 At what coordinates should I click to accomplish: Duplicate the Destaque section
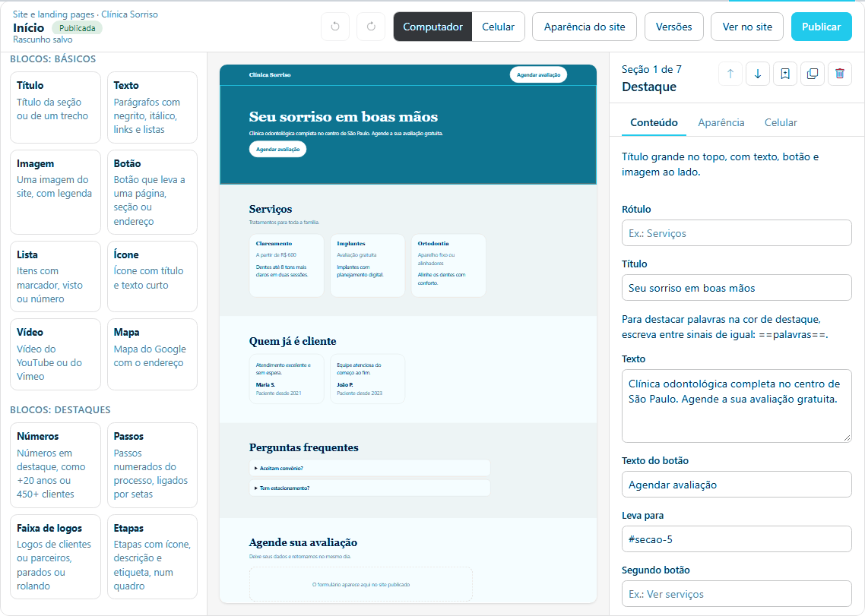[x=812, y=74]
